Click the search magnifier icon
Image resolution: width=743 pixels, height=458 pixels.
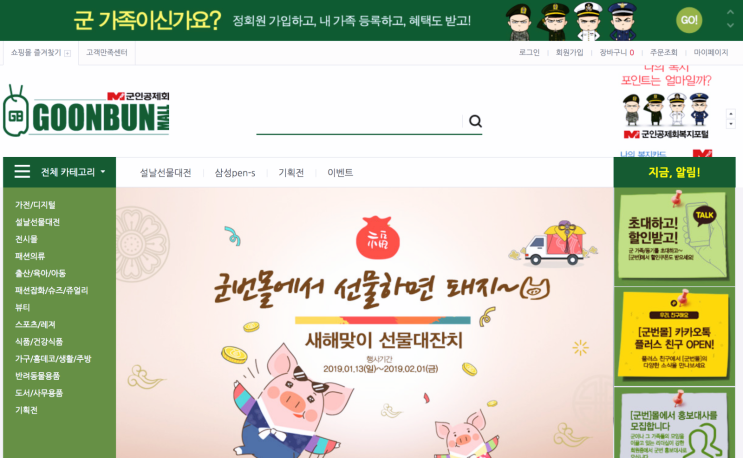(x=475, y=121)
